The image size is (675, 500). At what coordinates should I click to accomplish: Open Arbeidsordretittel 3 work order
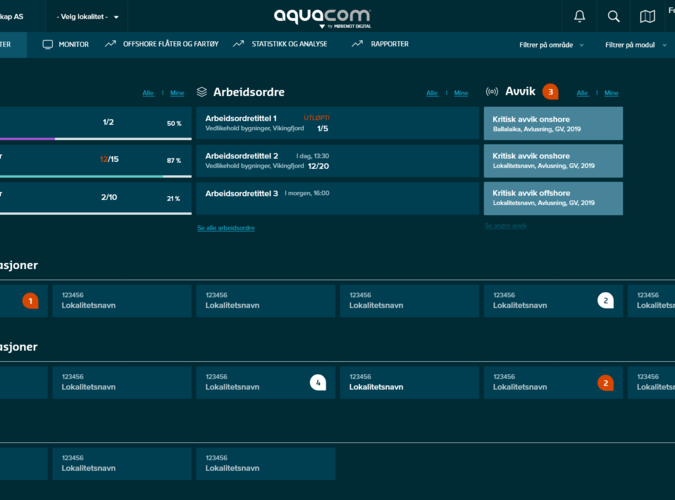tap(338, 198)
